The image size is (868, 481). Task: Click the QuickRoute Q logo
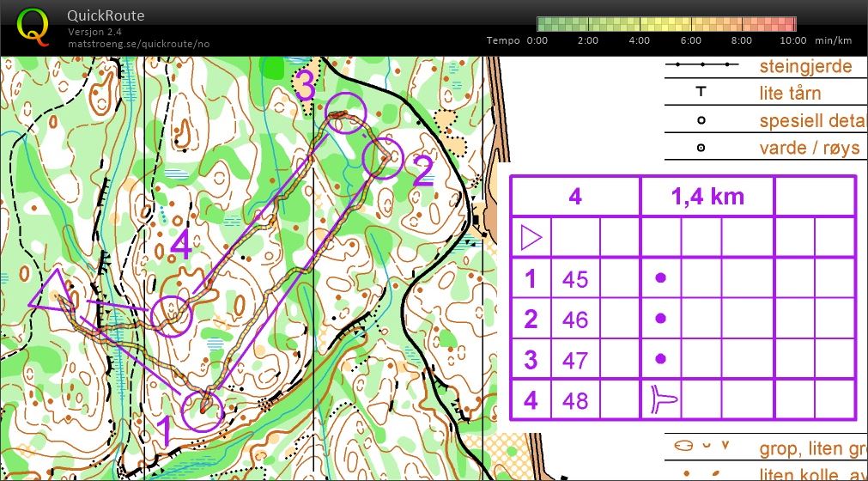coord(32,27)
